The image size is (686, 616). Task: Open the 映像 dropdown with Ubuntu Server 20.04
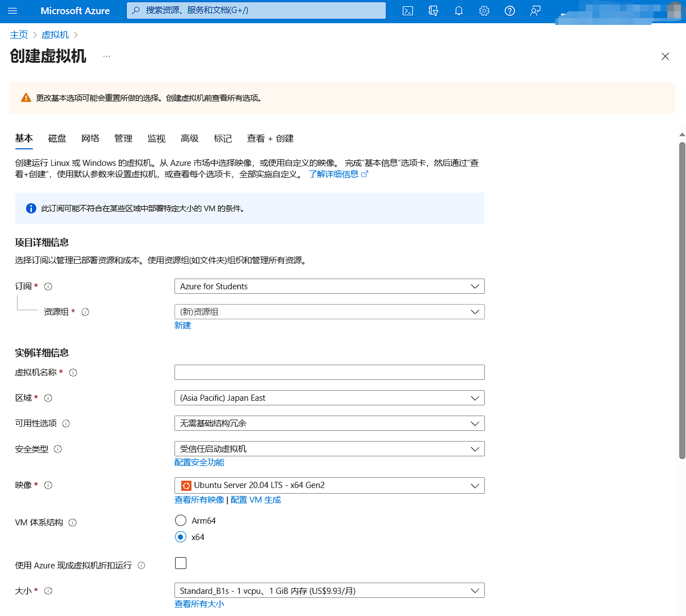click(x=330, y=485)
